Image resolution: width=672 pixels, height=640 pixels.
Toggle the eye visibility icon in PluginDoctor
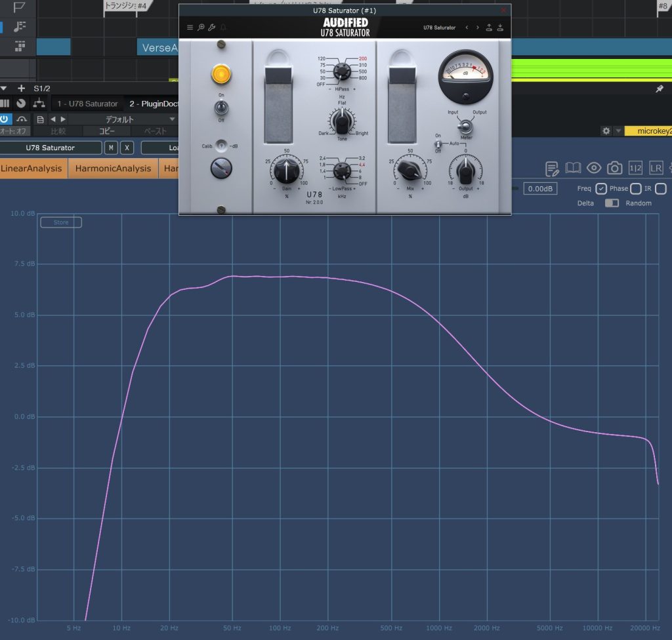[x=594, y=169]
